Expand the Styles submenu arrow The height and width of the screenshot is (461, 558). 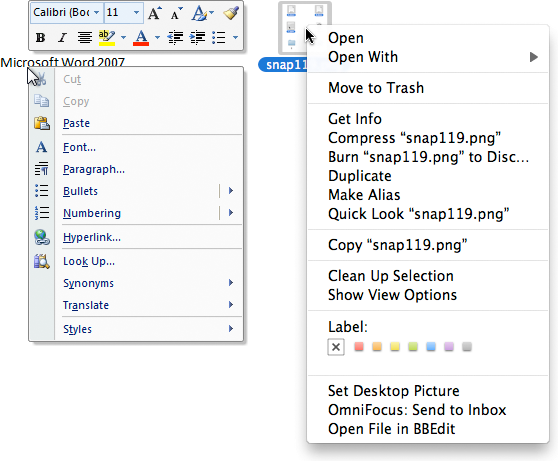point(231,329)
